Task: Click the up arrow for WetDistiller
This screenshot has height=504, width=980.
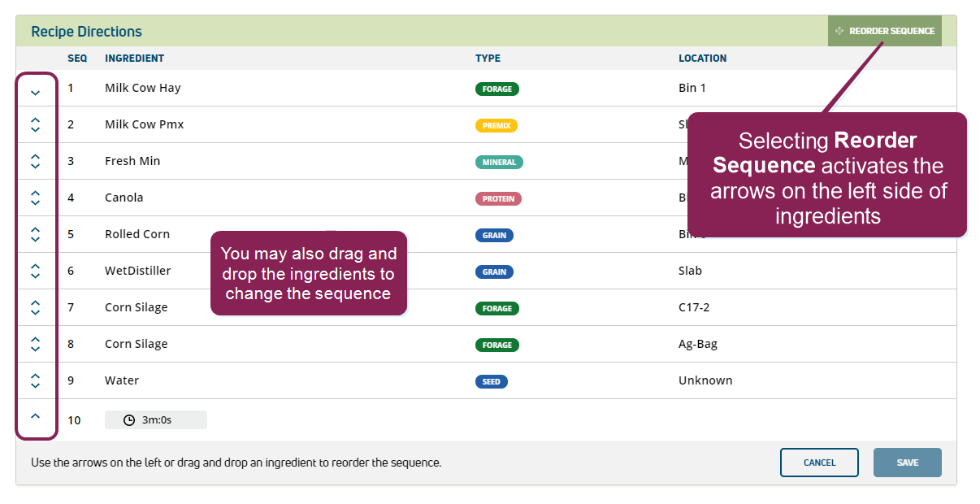Action: tap(35, 267)
